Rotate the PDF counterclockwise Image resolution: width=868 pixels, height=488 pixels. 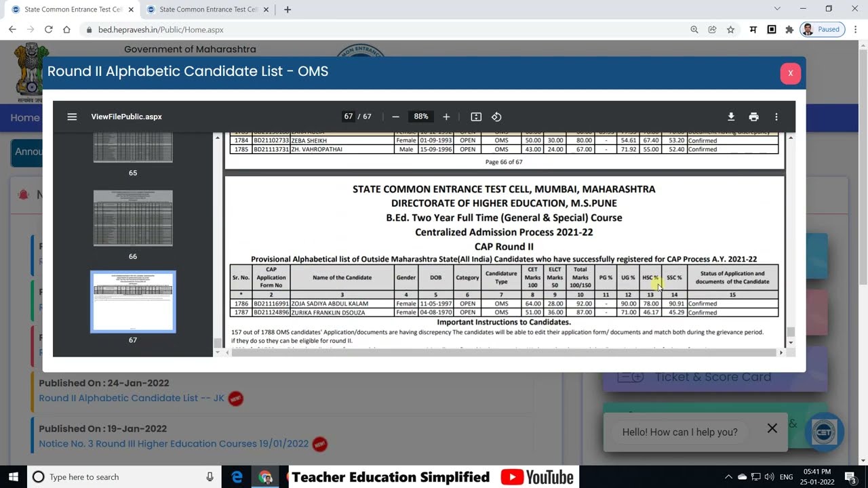[x=496, y=117]
